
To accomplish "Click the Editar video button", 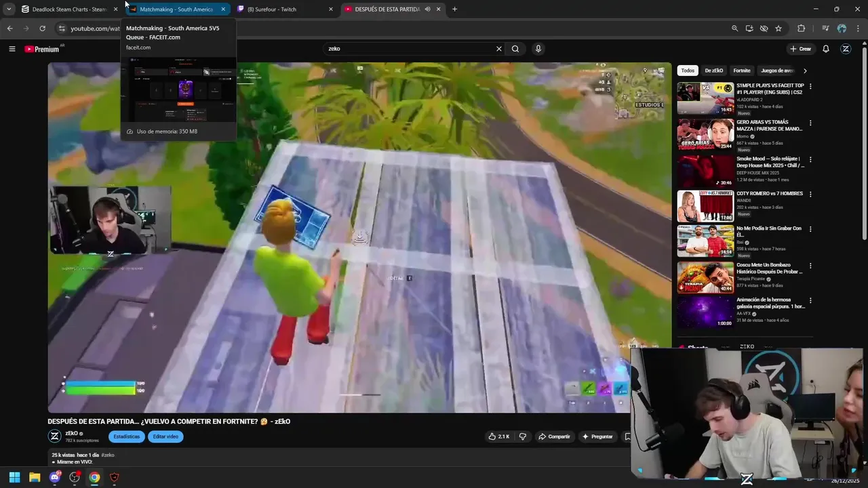I will pos(165,436).
